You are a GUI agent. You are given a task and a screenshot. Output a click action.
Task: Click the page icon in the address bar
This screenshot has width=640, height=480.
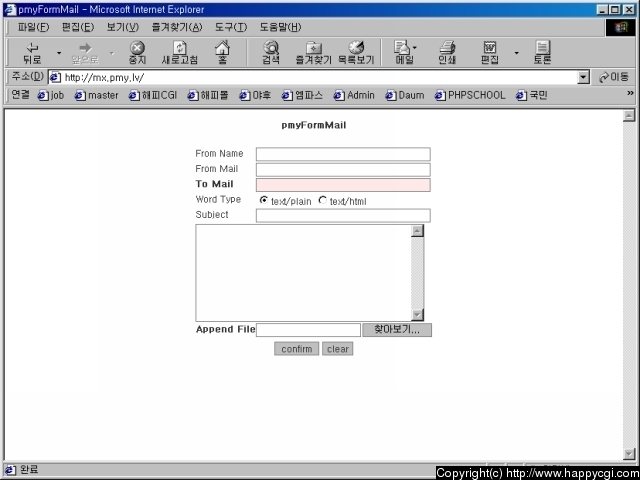[x=55, y=77]
